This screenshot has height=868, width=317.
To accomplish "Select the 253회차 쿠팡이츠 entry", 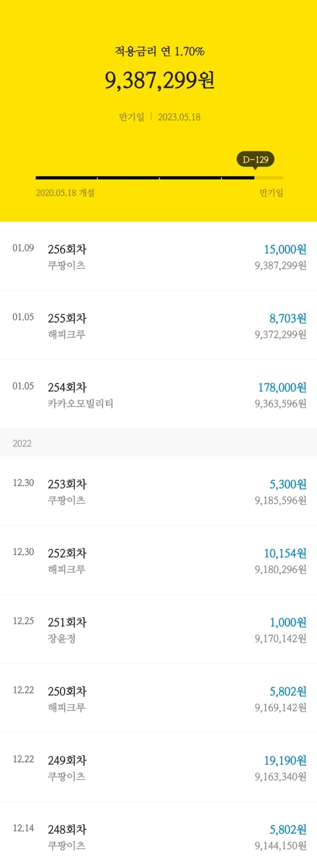I will 158,491.
